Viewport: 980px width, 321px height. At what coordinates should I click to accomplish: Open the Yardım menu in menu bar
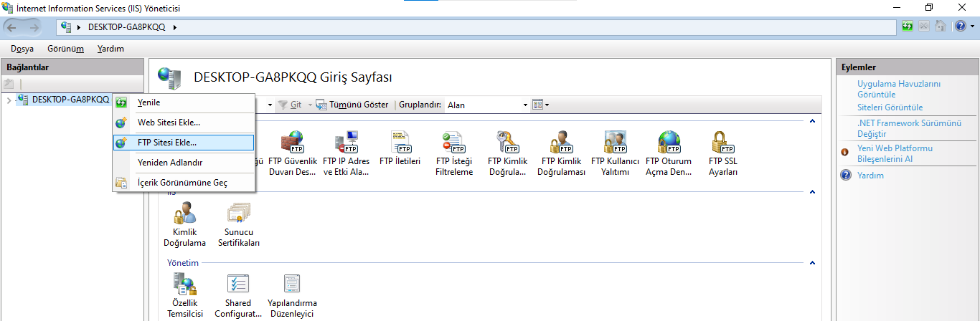110,49
